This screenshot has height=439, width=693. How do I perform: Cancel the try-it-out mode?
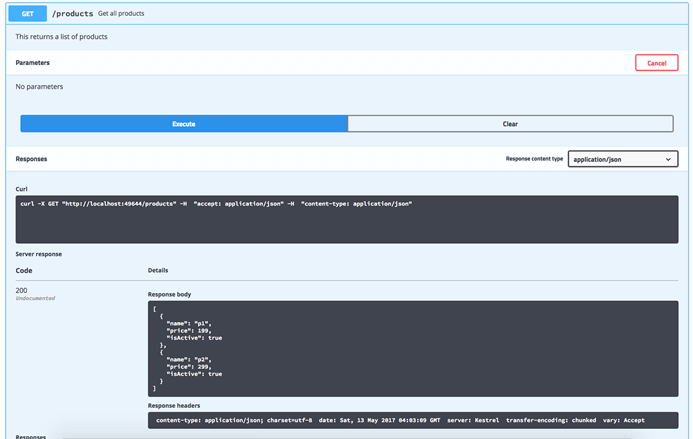click(656, 63)
